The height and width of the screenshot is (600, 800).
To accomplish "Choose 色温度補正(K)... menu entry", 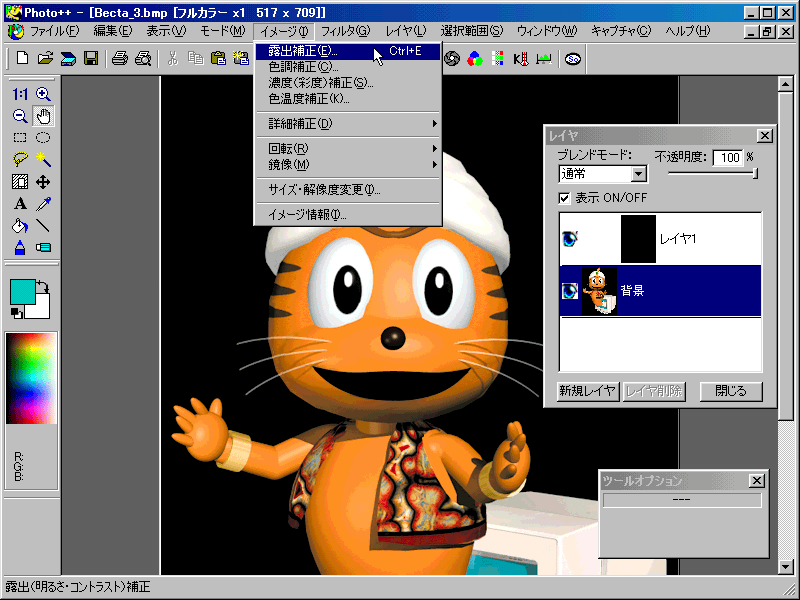I will click(347, 98).
